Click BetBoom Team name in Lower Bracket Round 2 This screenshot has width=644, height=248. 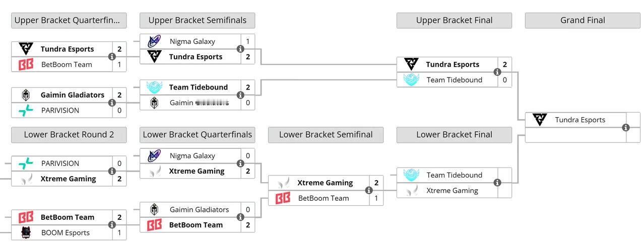click(x=67, y=217)
